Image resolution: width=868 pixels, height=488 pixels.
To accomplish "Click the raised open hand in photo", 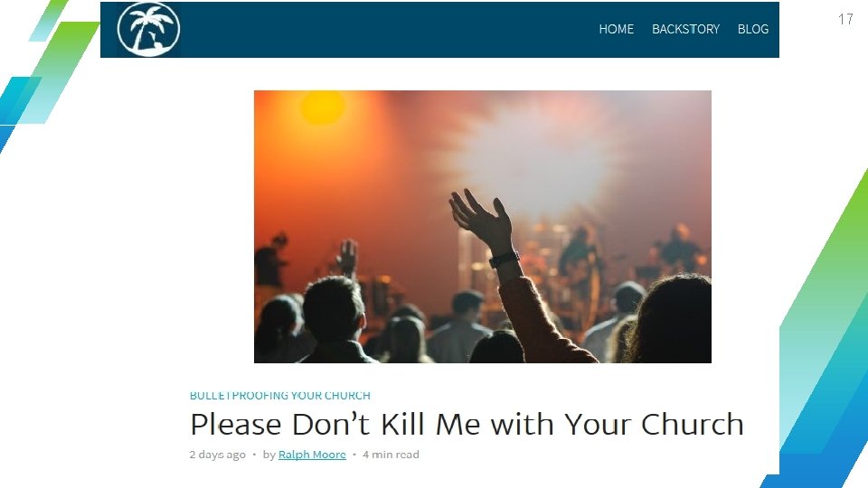I will 482,219.
